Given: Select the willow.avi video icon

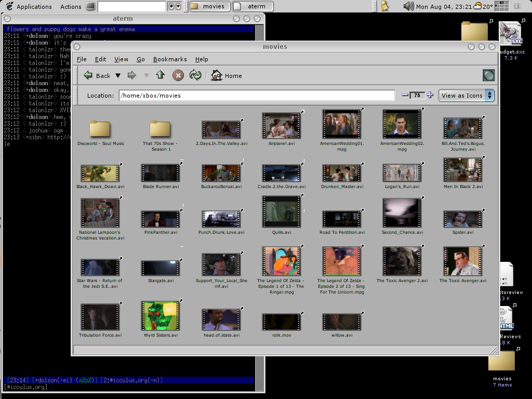Looking at the screenshot, I should (x=342, y=322).
